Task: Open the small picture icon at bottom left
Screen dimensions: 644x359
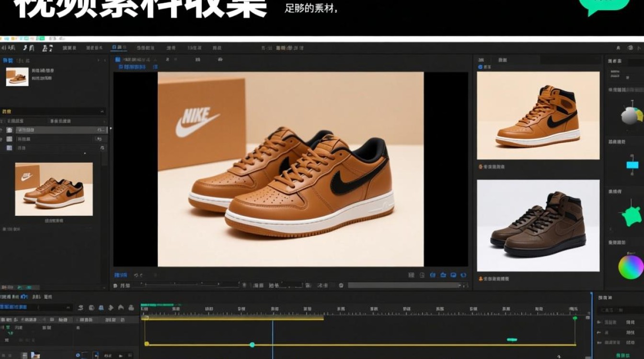Action: tap(35, 355)
